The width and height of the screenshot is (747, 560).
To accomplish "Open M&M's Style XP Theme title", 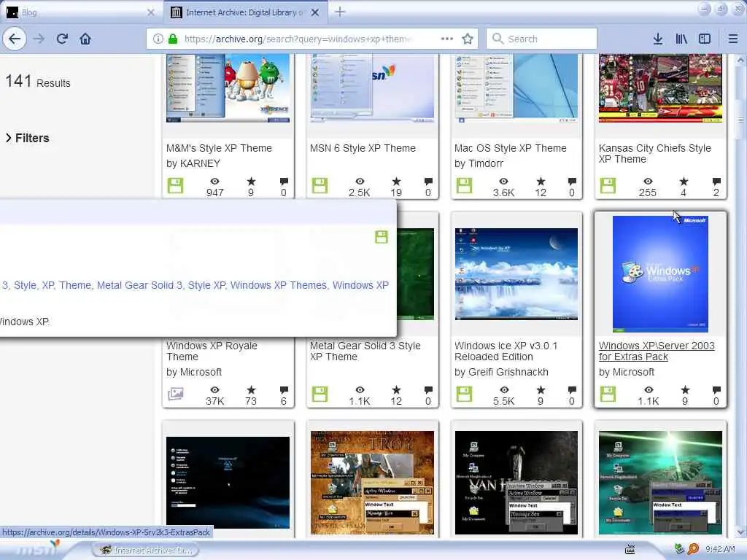I will [219, 148].
